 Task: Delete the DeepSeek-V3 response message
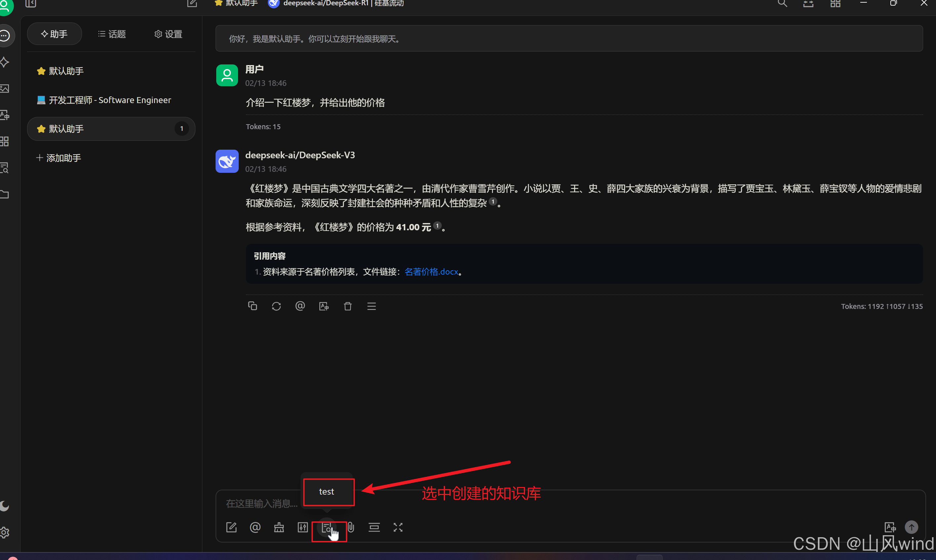pos(347,306)
